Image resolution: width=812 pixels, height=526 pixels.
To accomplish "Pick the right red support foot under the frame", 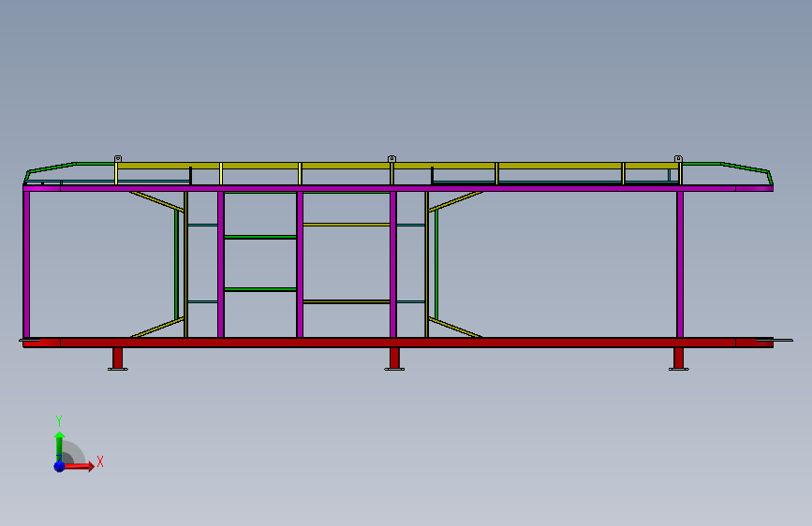I will (678, 358).
